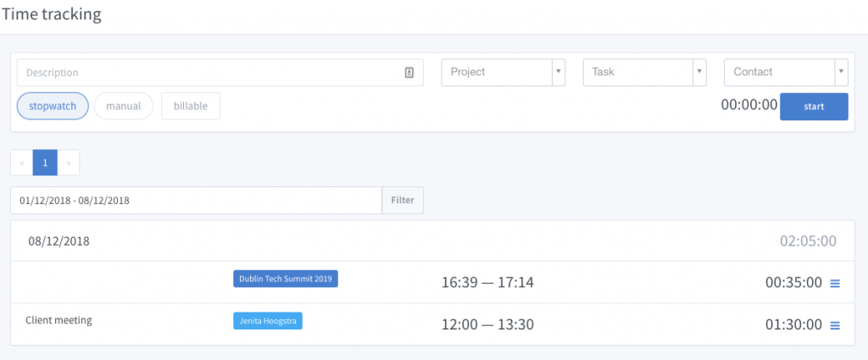The width and height of the screenshot is (868, 360).
Task: Click the Dublin Tech Summit 2019 tag
Action: [x=286, y=279]
